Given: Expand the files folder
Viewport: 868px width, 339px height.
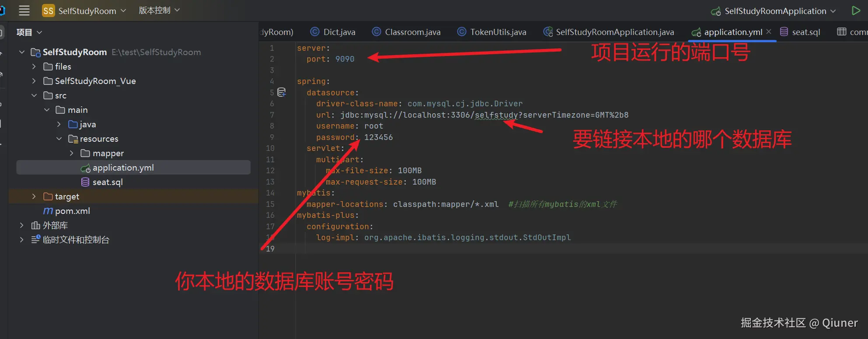Looking at the screenshot, I should pyautogui.click(x=34, y=66).
